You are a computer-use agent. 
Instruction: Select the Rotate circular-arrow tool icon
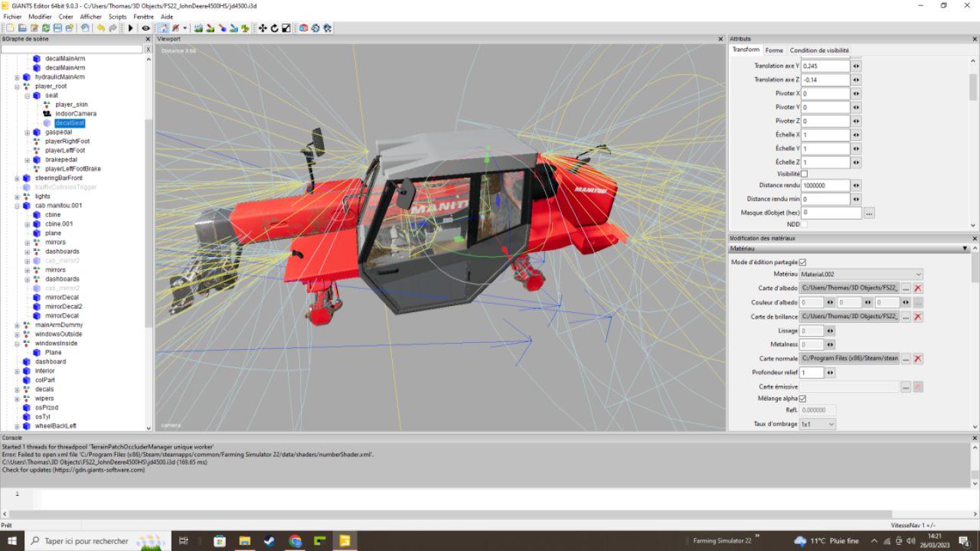274,28
